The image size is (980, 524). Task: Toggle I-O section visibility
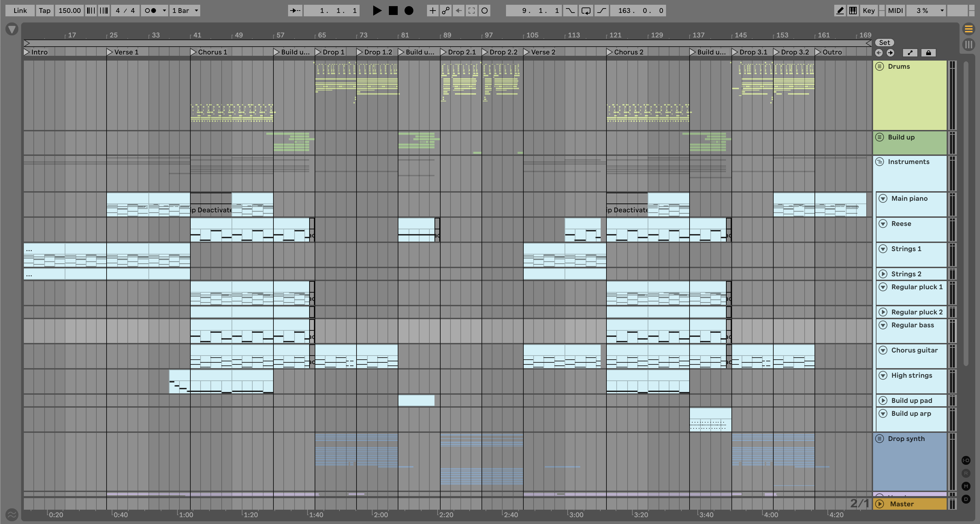pos(966,460)
